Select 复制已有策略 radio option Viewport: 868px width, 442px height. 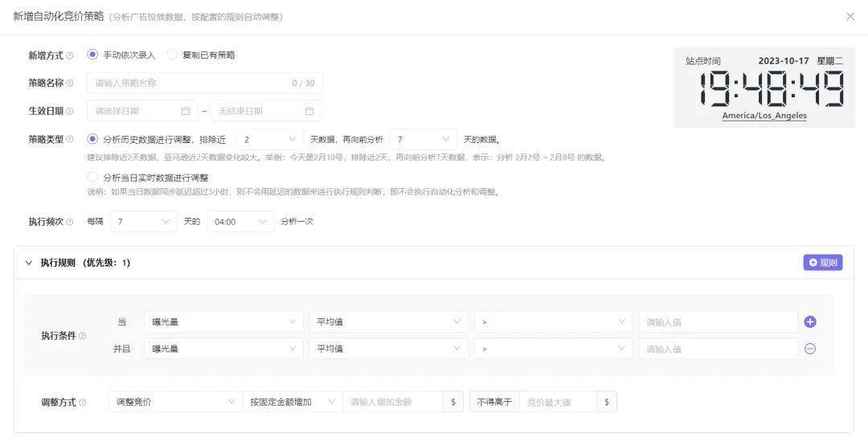coord(172,55)
